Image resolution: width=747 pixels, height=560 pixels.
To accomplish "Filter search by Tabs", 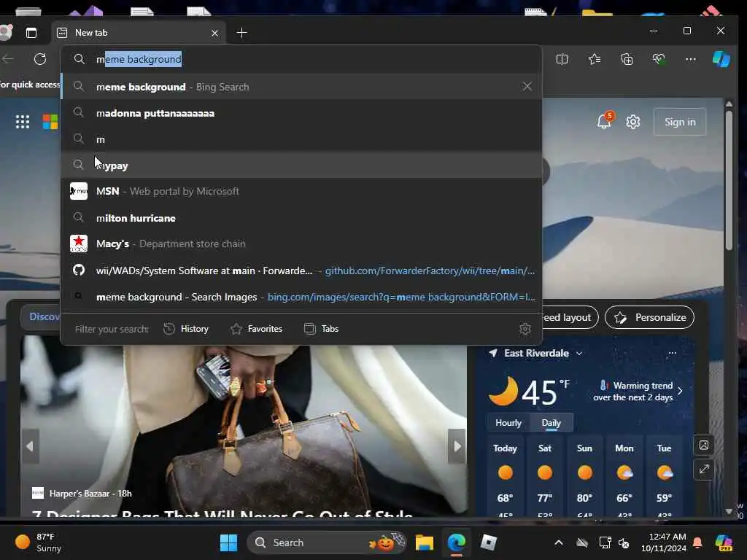I will point(322,329).
